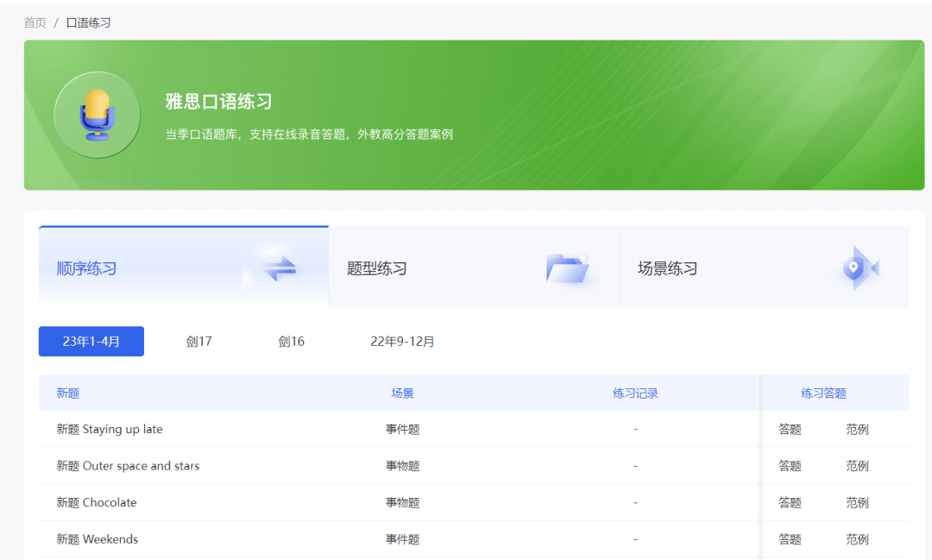Image resolution: width=932 pixels, height=560 pixels.
Task: Select the 22年9-12月 filter
Action: [402, 341]
